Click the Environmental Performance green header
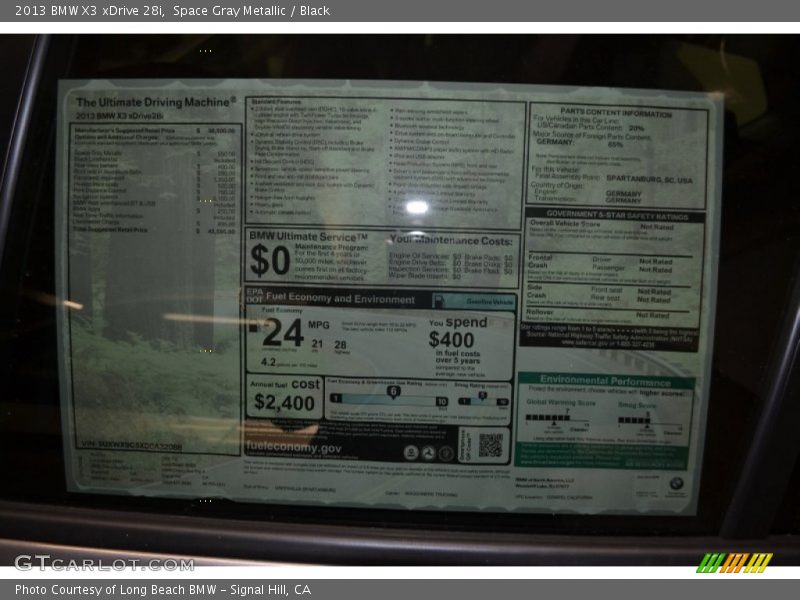Screen dimensions: 800x600 click(605, 380)
